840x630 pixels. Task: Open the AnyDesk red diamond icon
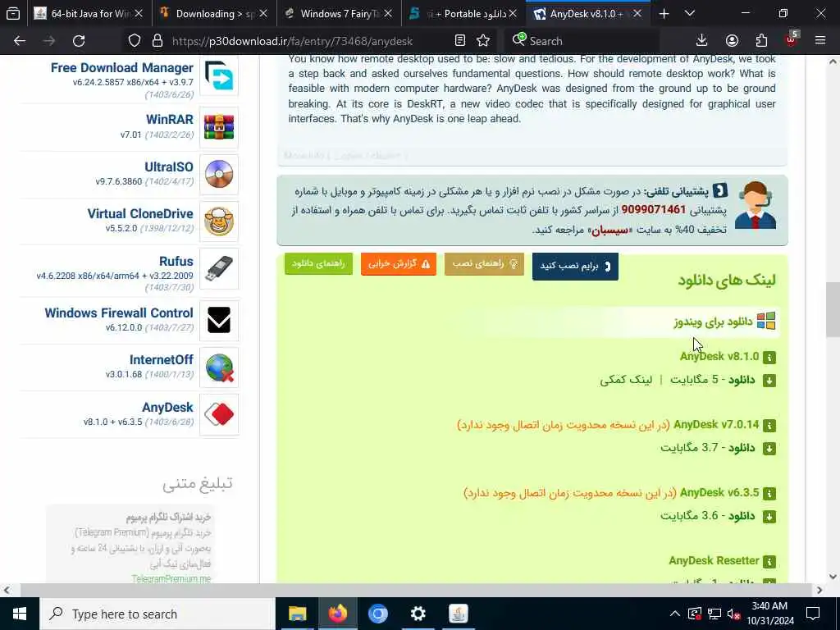pyautogui.click(x=219, y=414)
